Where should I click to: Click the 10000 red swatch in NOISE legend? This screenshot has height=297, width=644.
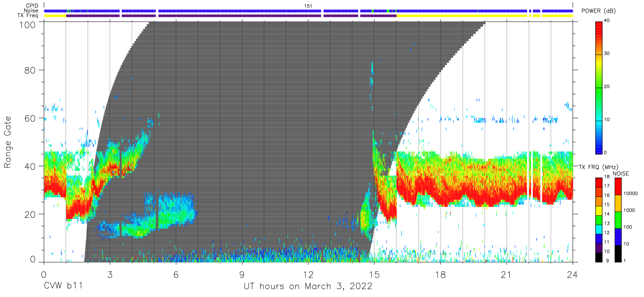618,186
